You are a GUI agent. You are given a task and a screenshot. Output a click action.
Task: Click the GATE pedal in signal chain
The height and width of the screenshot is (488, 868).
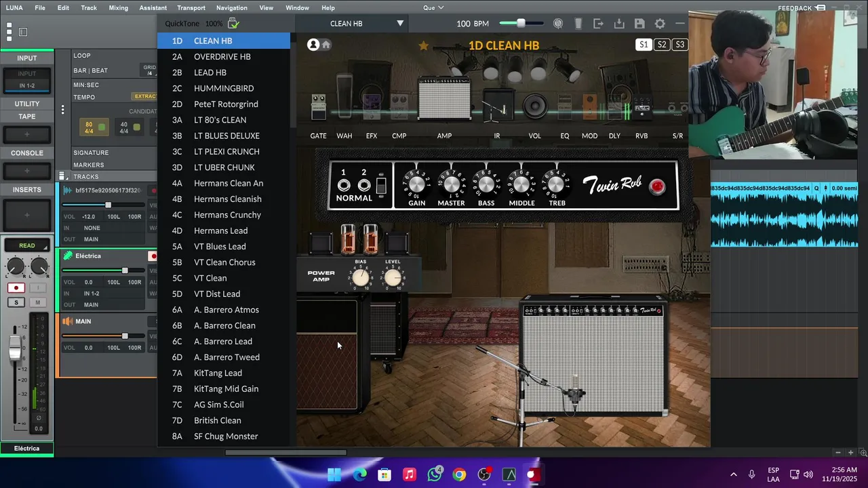tap(318, 107)
